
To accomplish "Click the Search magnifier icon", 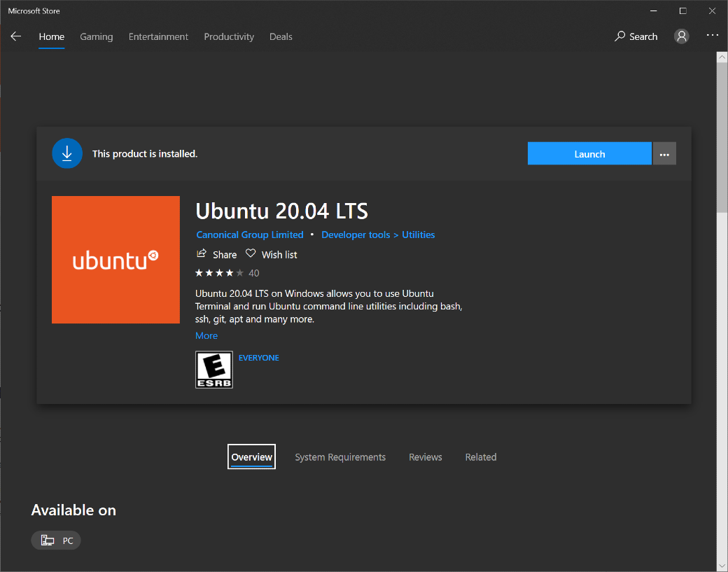I will (x=619, y=36).
